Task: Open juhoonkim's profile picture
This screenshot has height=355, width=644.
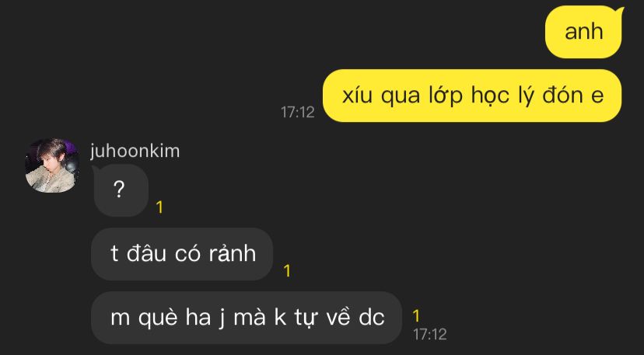Action: (52, 165)
